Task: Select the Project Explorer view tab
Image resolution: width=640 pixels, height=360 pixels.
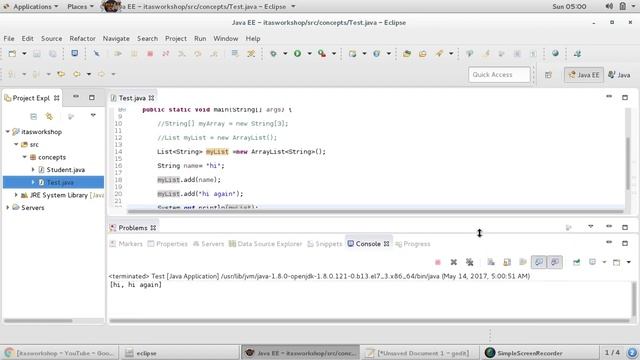Action: tap(31, 98)
